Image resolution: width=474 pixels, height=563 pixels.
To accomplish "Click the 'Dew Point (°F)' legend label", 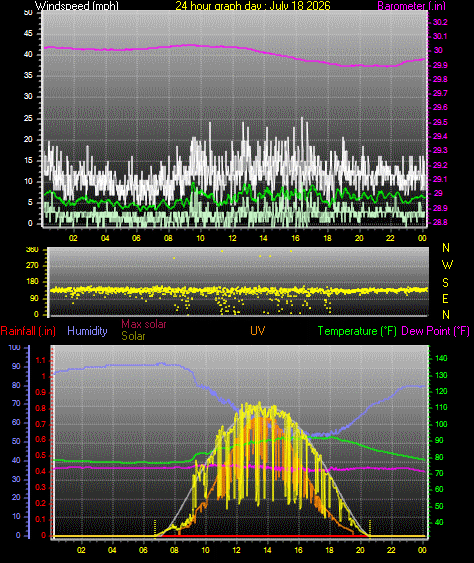I will 435,331.
